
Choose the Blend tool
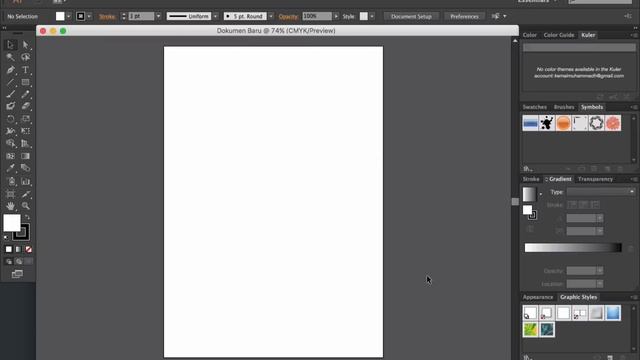[x=25, y=168]
